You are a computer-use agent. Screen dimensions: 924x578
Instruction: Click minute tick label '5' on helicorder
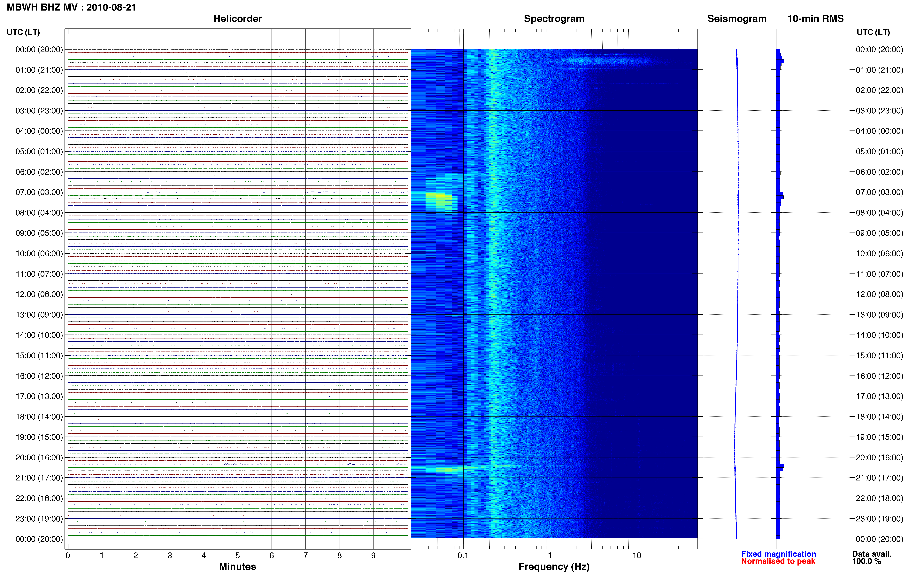(x=238, y=555)
